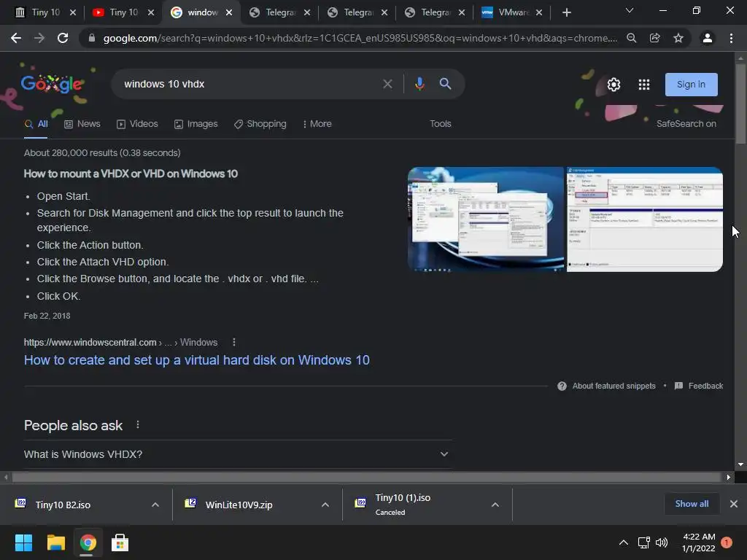This screenshot has height=560, width=747.
Task: Clear the search box with X
Action: coord(388,84)
